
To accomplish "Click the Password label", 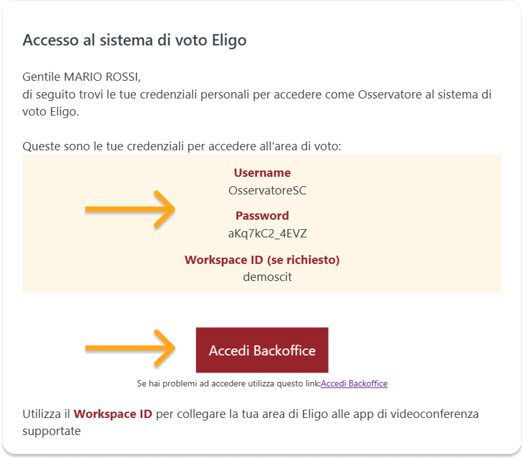I will tap(262, 216).
